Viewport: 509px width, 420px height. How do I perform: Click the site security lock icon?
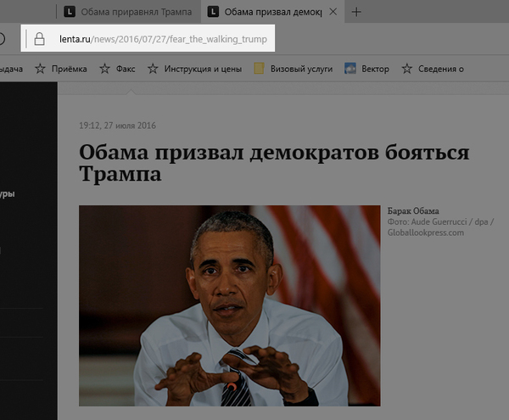[39, 39]
